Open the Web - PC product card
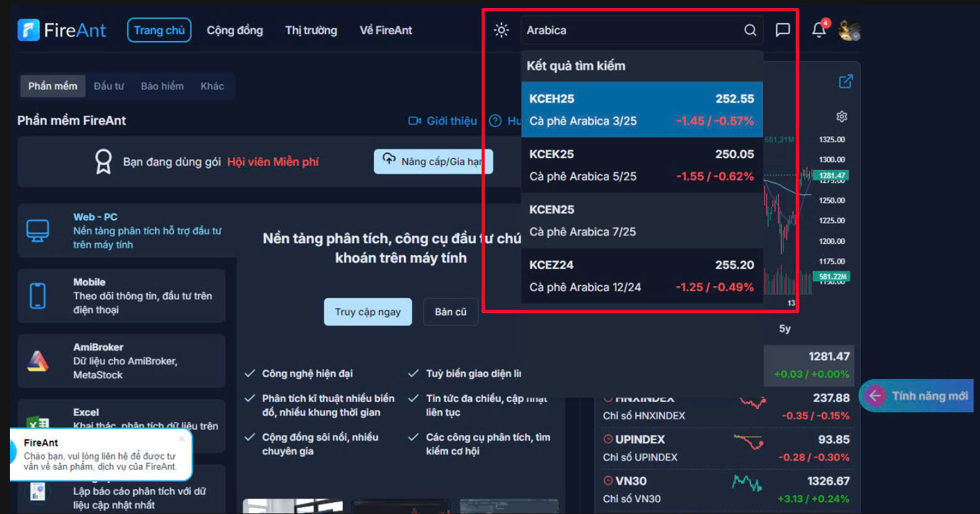Screen dimensions: 980x514 (x=126, y=231)
